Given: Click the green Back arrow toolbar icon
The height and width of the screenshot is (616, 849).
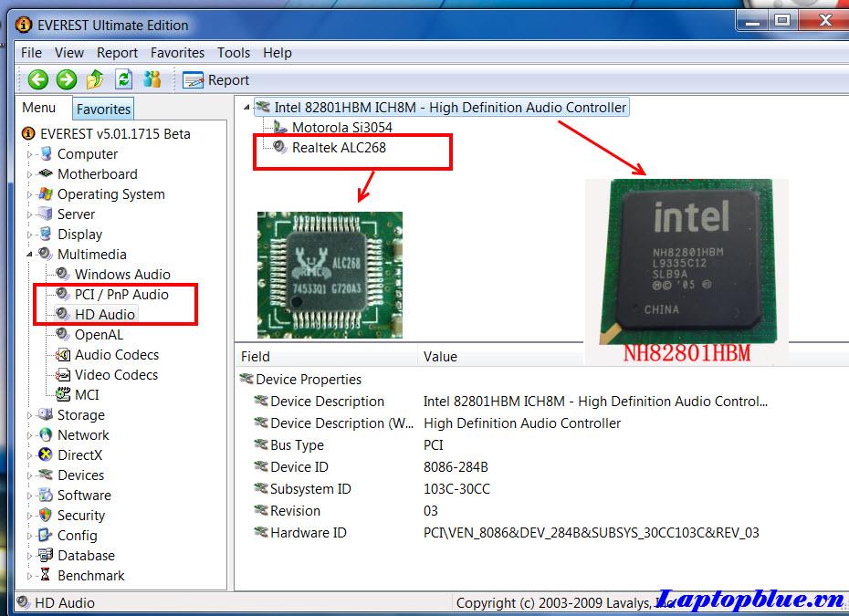Looking at the screenshot, I should tap(38, 79).
